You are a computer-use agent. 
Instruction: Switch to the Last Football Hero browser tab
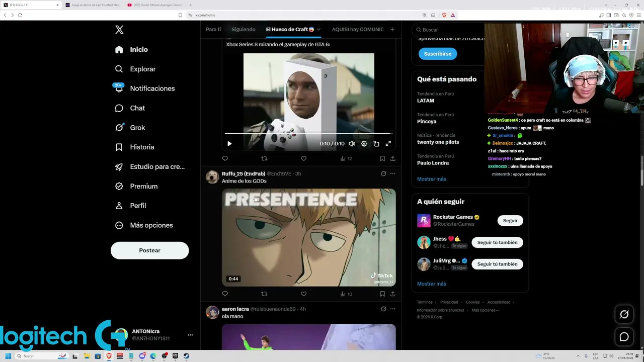pyautogui.click(x=93, y=5)
